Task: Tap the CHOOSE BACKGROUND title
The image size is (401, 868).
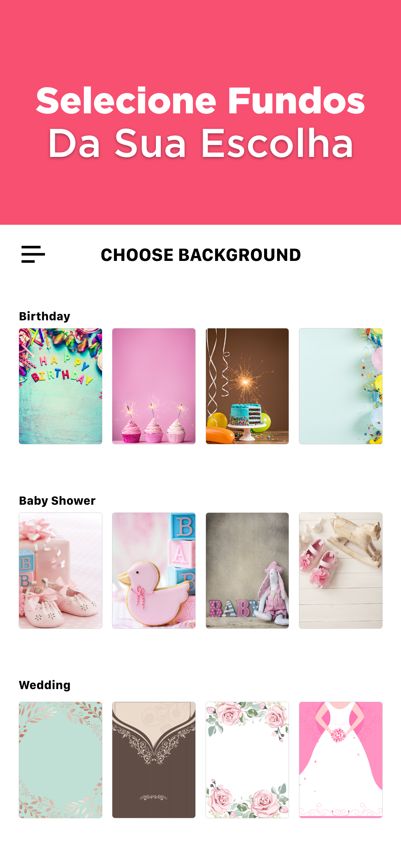Action: 201,255
